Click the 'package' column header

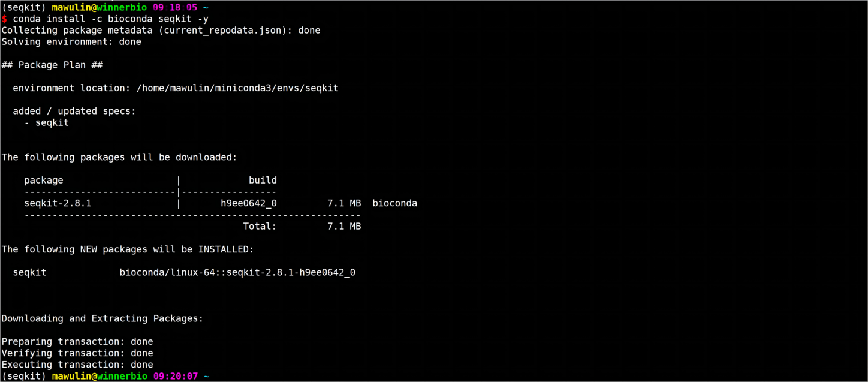point(44,181)
